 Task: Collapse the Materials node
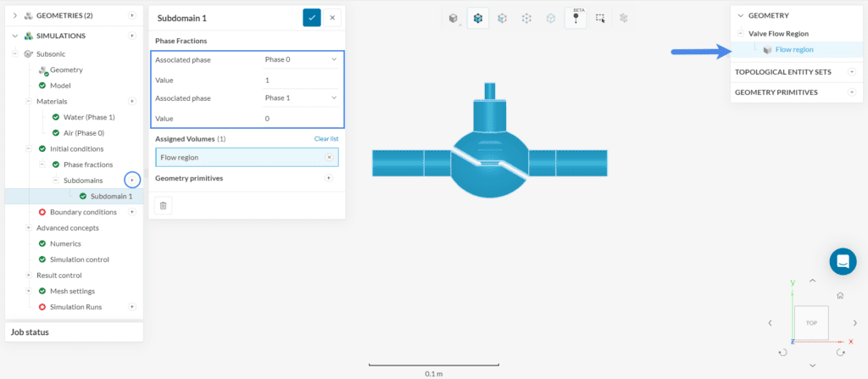click(28, 102)
